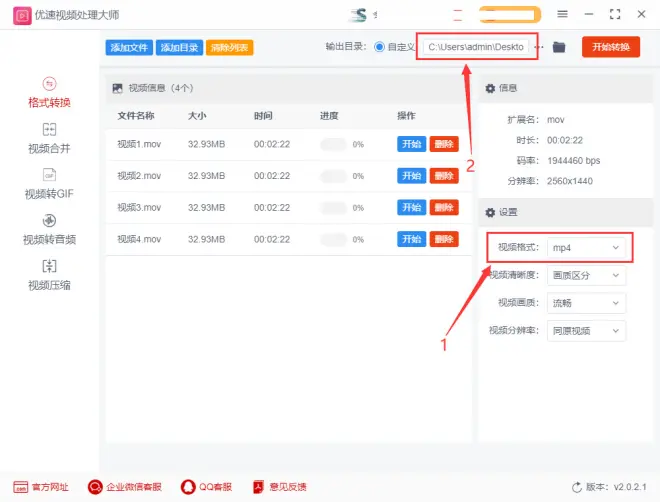Click the 大小 column header
This screenshot has height=502, width=660.
click(197, 116)
